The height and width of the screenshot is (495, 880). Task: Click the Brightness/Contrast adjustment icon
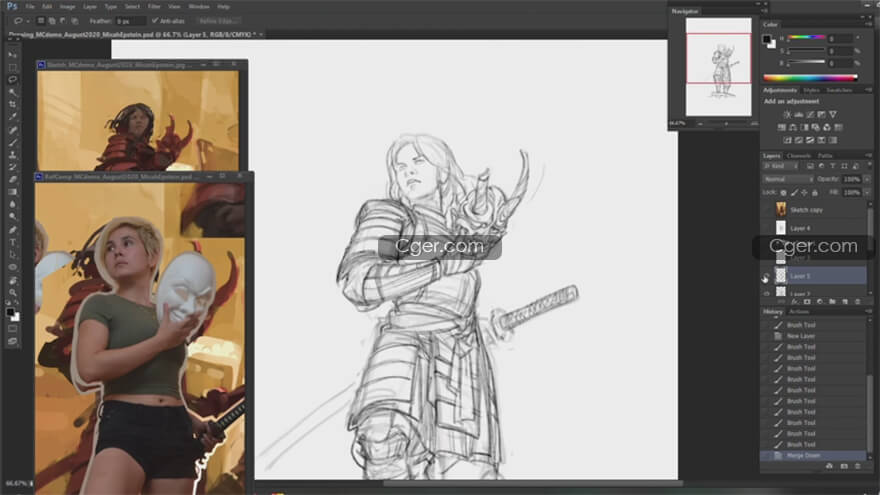click(x=787, y=114)
